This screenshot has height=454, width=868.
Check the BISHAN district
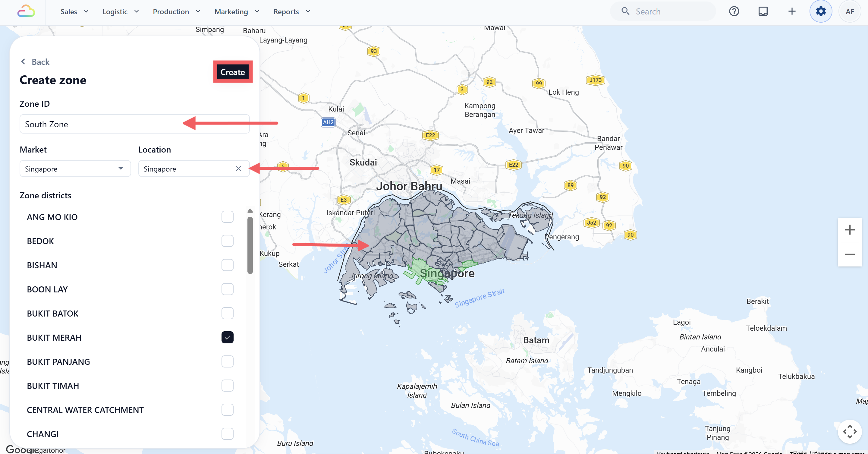point(228,265)
